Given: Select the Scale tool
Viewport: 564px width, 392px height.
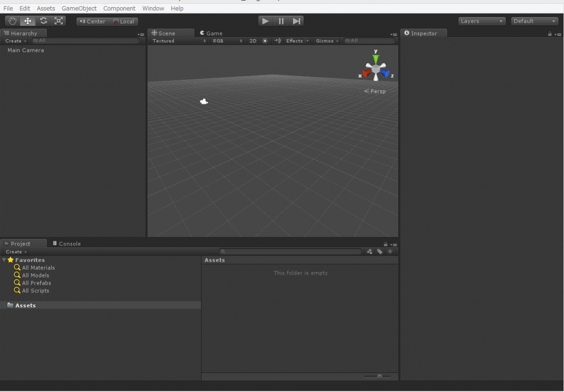Looking at the screenshot, I should [58, 21].
